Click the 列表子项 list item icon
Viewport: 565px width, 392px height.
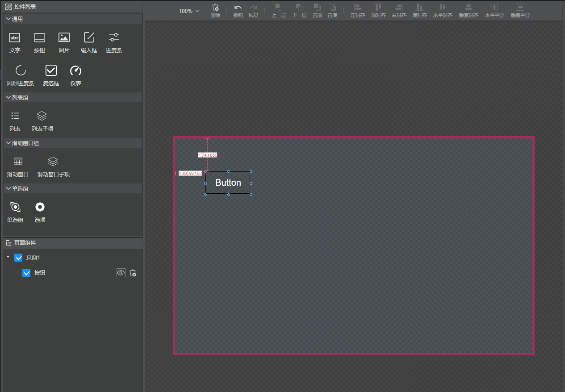42,116
